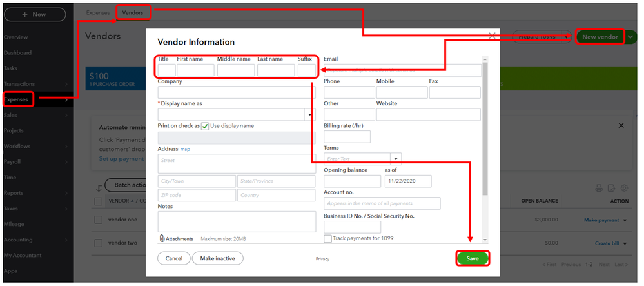644x286 pixels.
Task: Expand the Terms dropdown
Action: [x=396, y=159]
